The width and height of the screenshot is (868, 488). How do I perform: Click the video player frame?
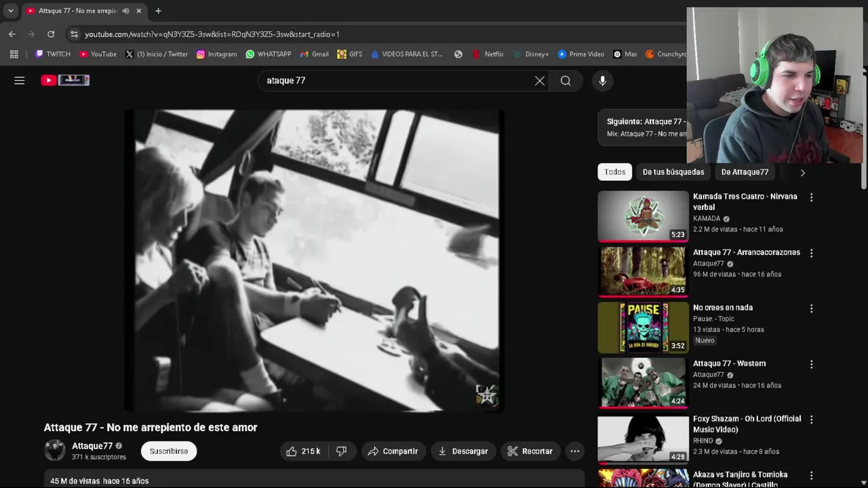point(314,261)
